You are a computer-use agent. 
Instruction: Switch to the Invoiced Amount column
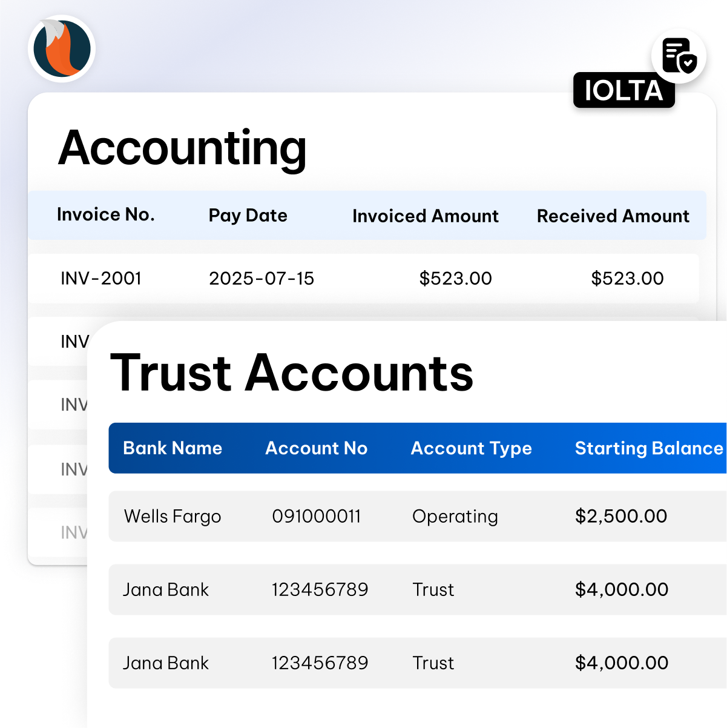pyautogui.click(x=426, y=216)
